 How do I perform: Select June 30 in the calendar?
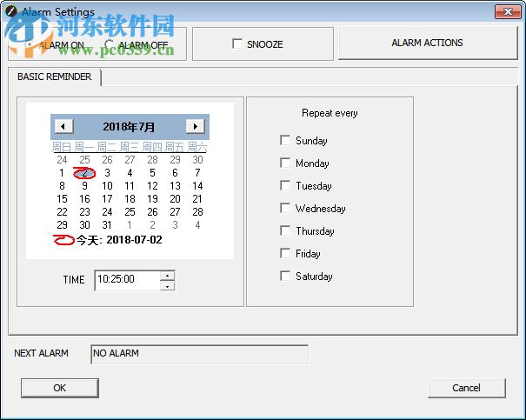[197, 160]
